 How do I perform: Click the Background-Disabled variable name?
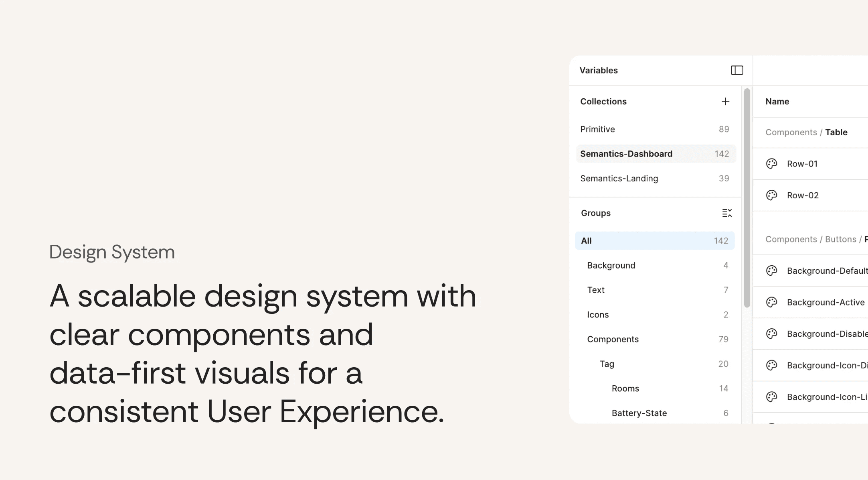[x=827, y=334]
